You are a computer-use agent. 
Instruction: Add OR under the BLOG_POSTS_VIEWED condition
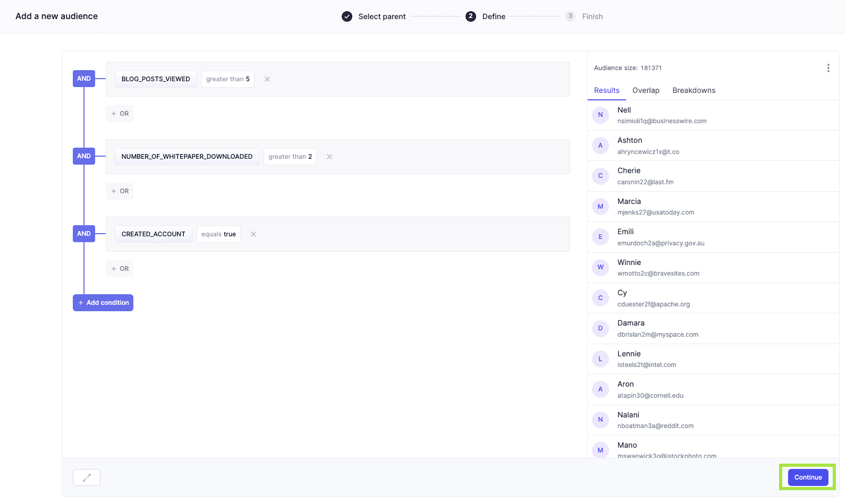click(120, 114)
